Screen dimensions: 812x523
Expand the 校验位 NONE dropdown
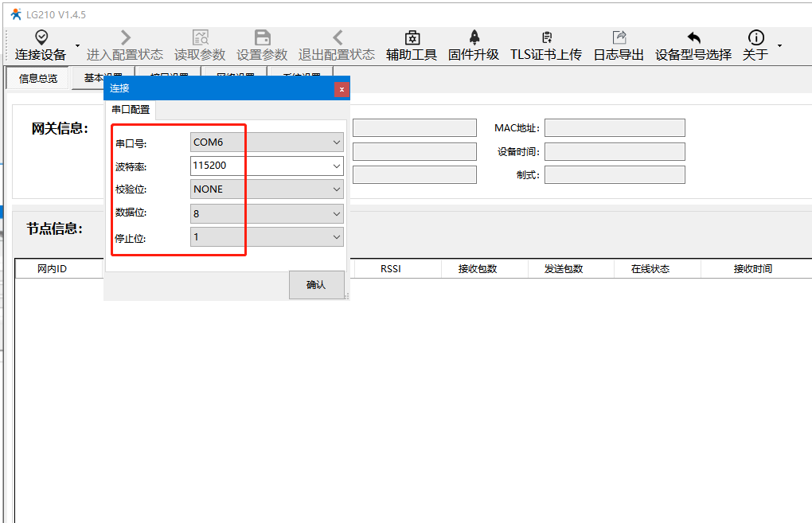coord(336,189)
